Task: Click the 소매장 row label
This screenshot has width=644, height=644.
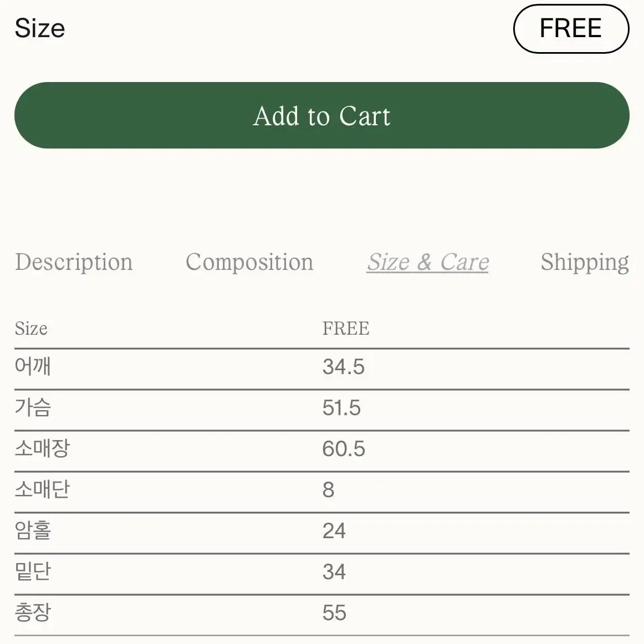Action: (42, 448)
